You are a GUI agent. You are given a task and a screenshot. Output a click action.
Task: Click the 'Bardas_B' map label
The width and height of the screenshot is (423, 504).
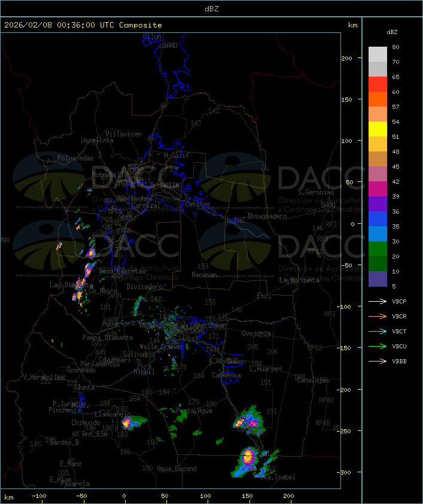coord(64,442)
